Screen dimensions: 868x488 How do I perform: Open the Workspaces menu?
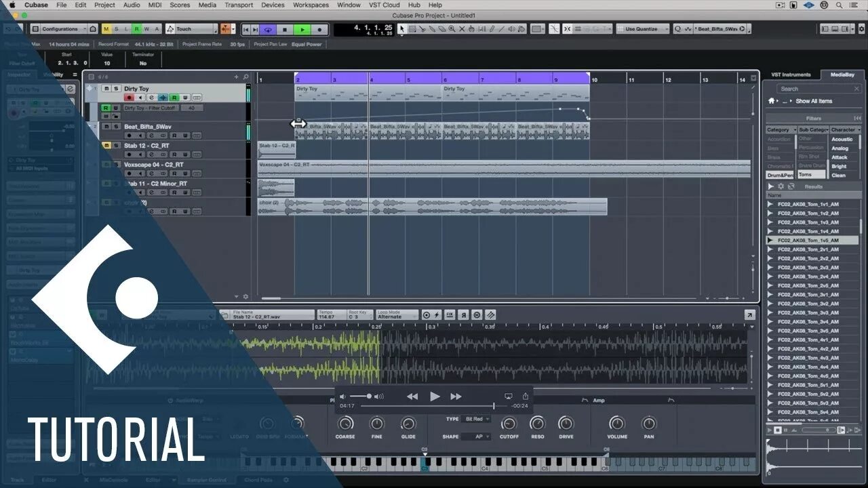(x=311, y=5)
